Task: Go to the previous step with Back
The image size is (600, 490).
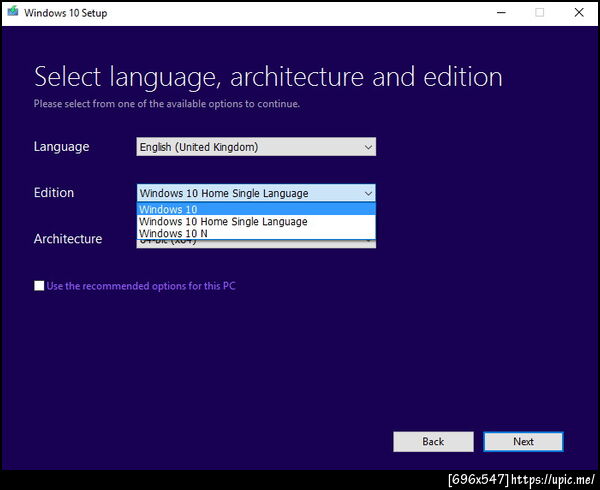Action: tap(433, 442)
